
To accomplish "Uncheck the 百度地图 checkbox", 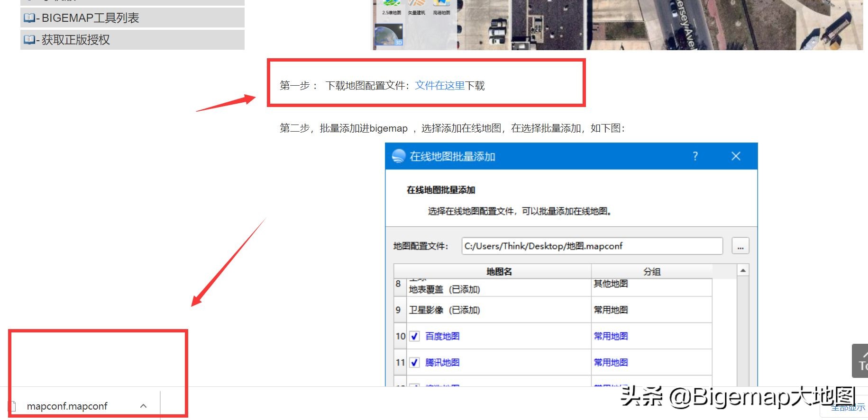I will point(415,336).
